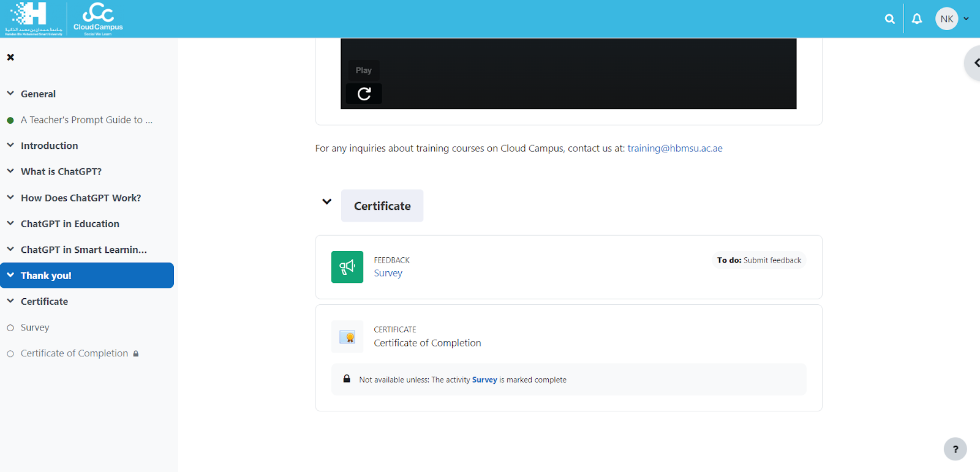This screenshot has height=472, width=980.
Task: Collapse the General section chevron
Action: coord(10,94)
